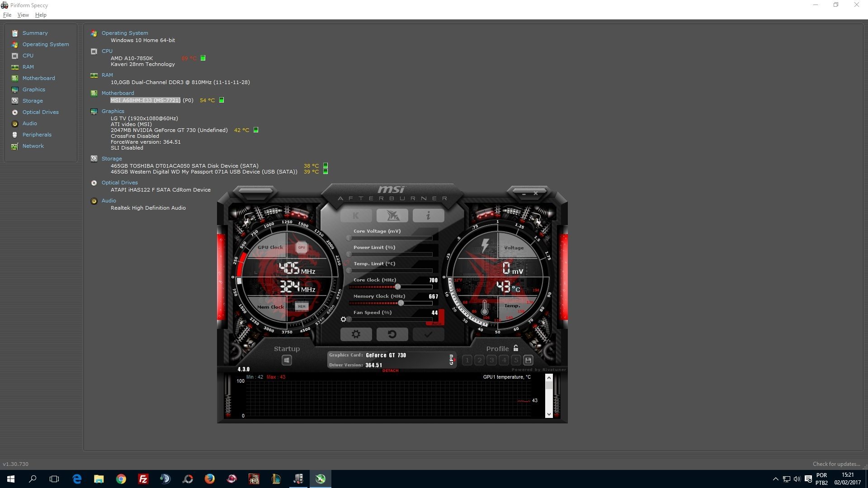Screen dimensions: 868x488
Task: Toggle the Afterburner Profile lock icon
Action: tap(516, 348)
